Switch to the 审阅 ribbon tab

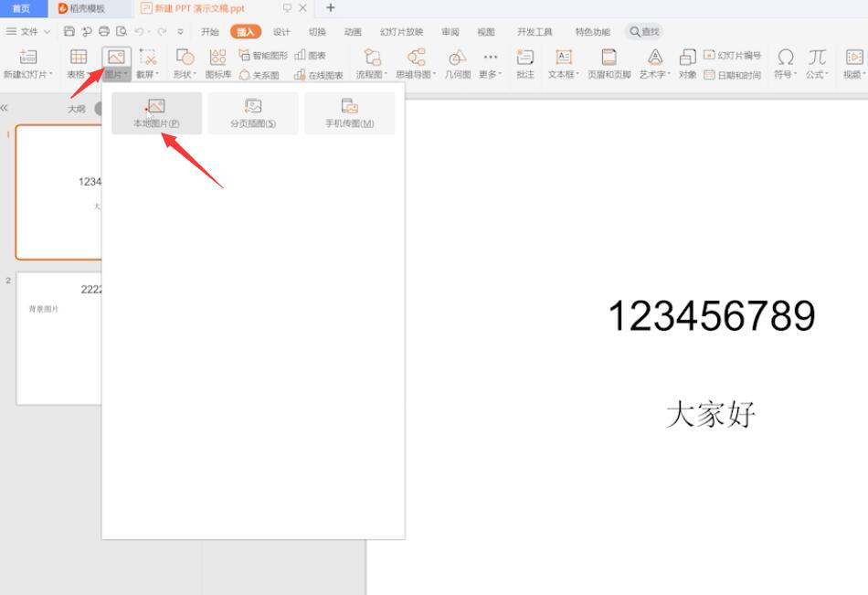coord(450,32)
